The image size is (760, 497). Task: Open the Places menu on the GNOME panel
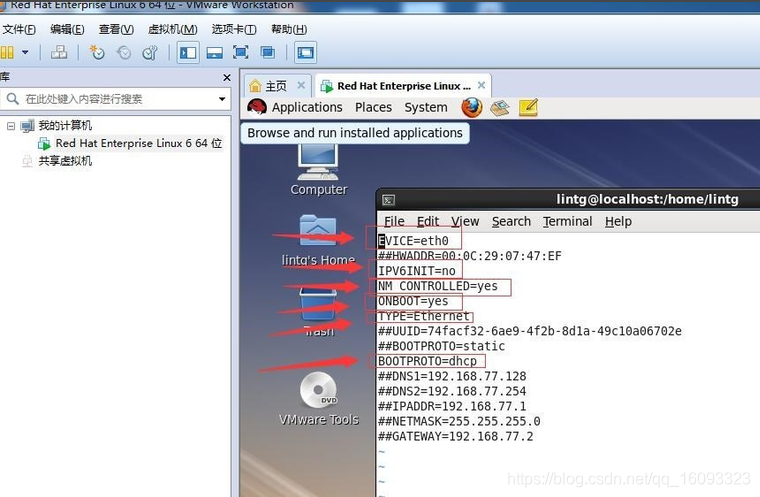373,107
